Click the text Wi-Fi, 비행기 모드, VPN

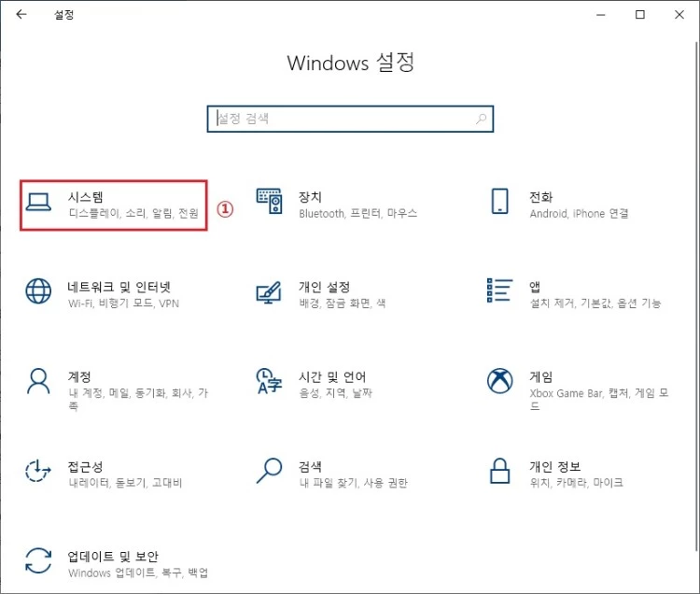coord(123,304)
